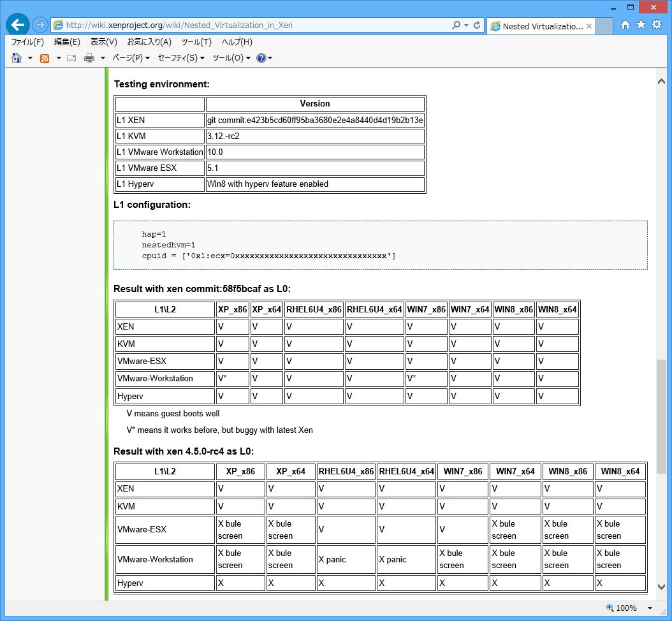Click the search magnifier in the address bar
Image resolution: width=672 pixels, height=621 pixels.
point(456,26)
